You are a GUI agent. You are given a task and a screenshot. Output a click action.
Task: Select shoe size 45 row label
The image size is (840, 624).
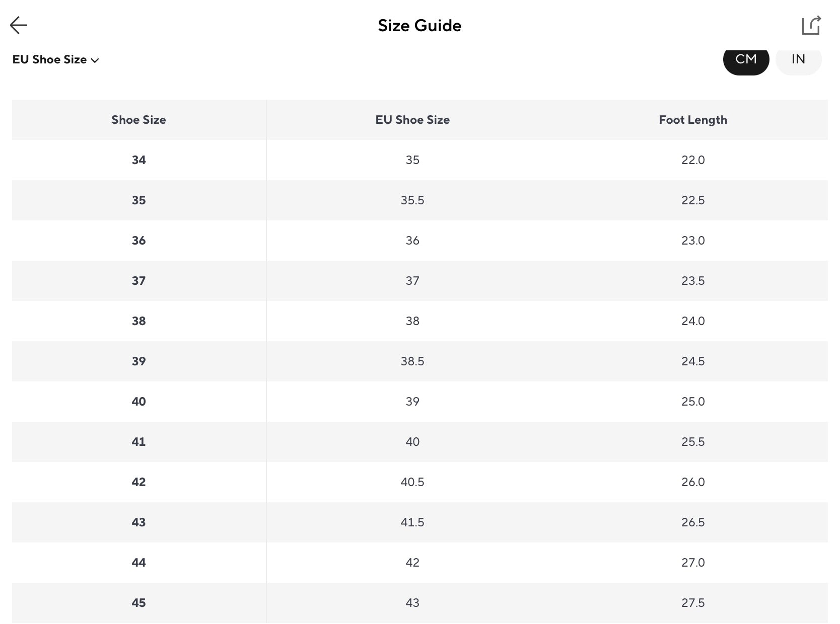point(138,603)
